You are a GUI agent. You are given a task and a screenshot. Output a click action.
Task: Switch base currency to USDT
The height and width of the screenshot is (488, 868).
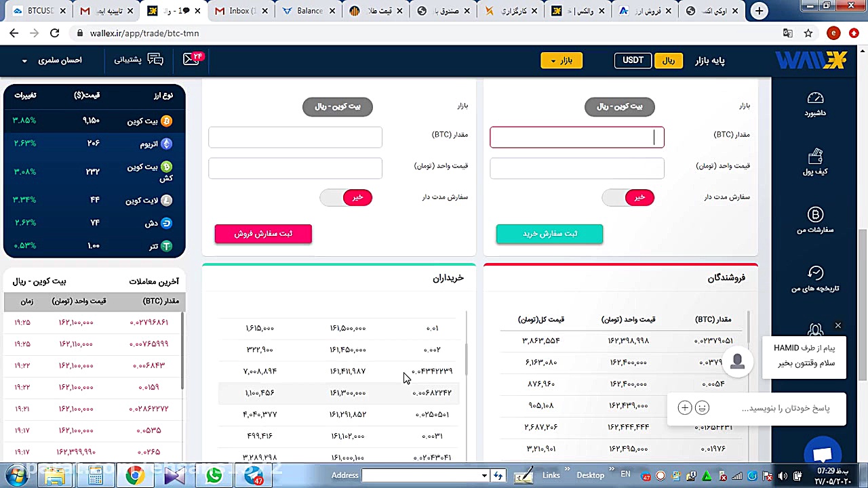[x=633, y=60]
